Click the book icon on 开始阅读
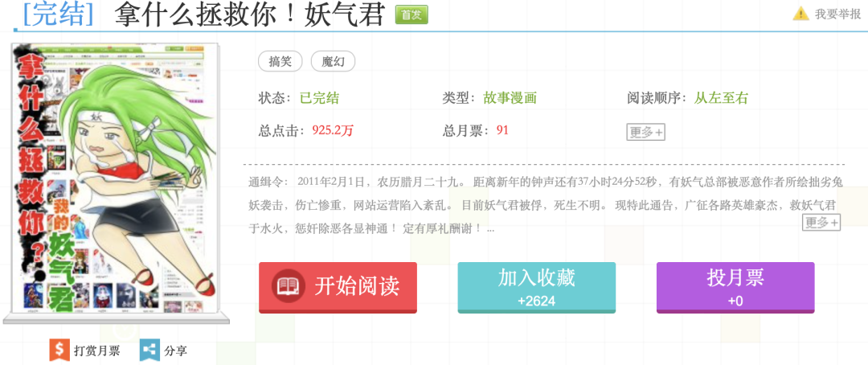Image resolution: width=868 pixels, height=365 pixels. coord(288,286)
